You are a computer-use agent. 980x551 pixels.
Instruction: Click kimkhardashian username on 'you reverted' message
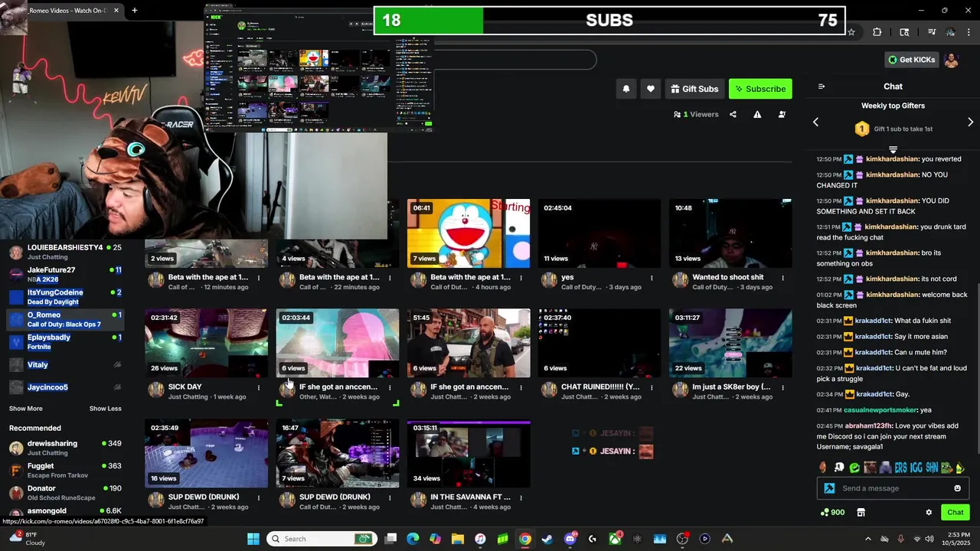pyautogui.click(x=892, y=159)
